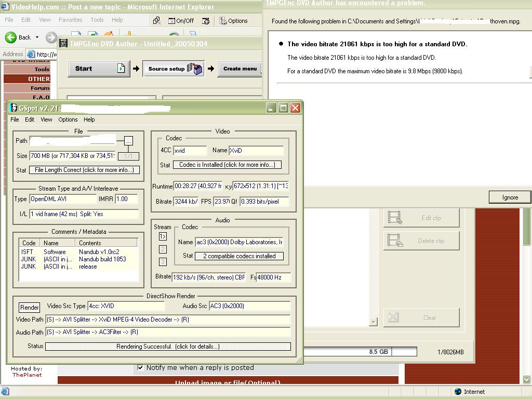Click the 1/1 file counter box
532x399 pixels.
click(x=128, y=156)
